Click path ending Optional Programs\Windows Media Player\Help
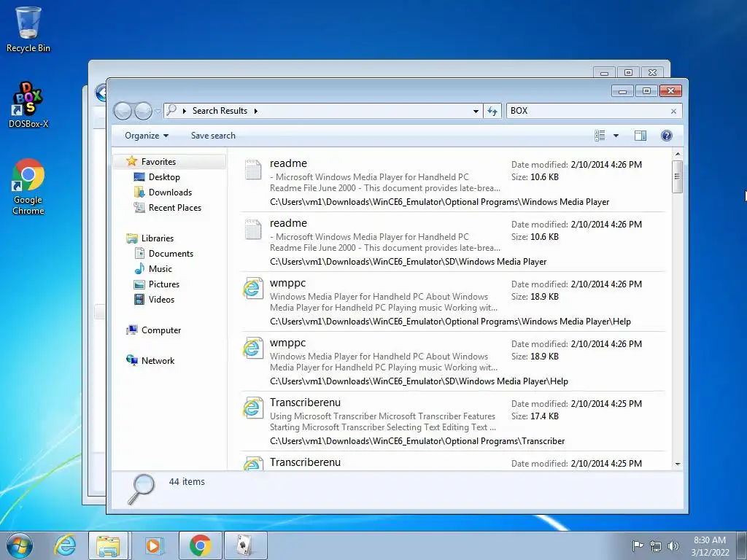Screen dimensions: 747x560 tap(450, 322)
